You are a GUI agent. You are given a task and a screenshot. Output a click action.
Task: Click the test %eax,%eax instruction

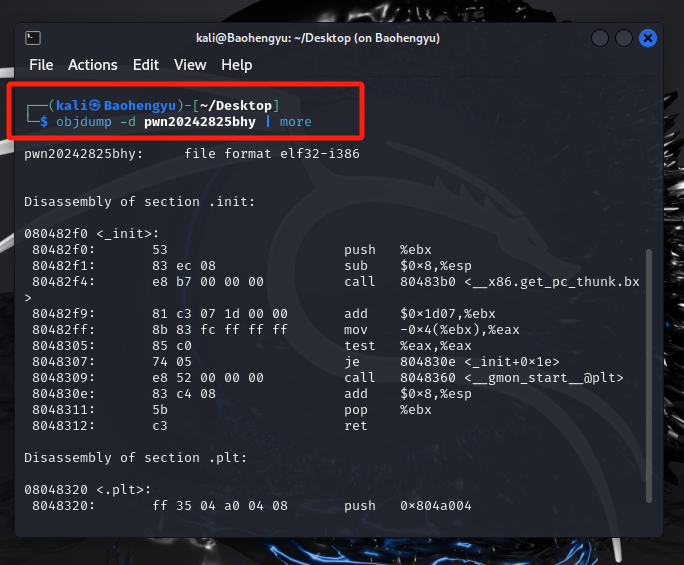pyautogui.click(x=407, y=346)
